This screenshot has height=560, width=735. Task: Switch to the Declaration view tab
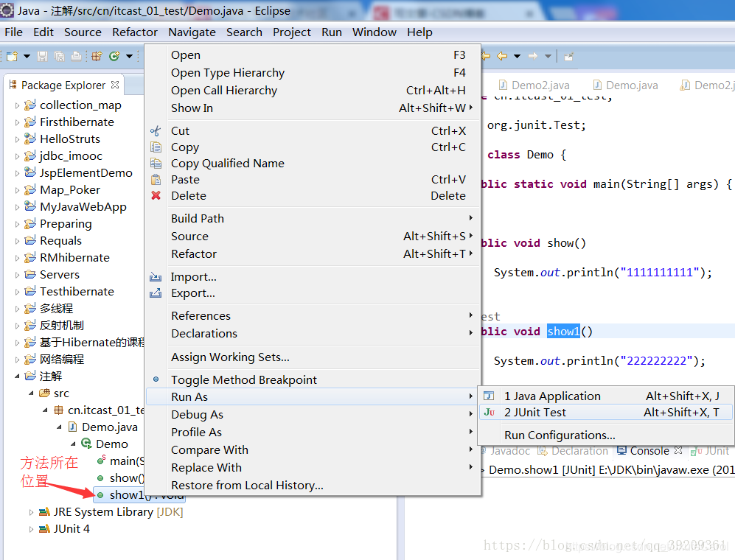coord(573,451)
